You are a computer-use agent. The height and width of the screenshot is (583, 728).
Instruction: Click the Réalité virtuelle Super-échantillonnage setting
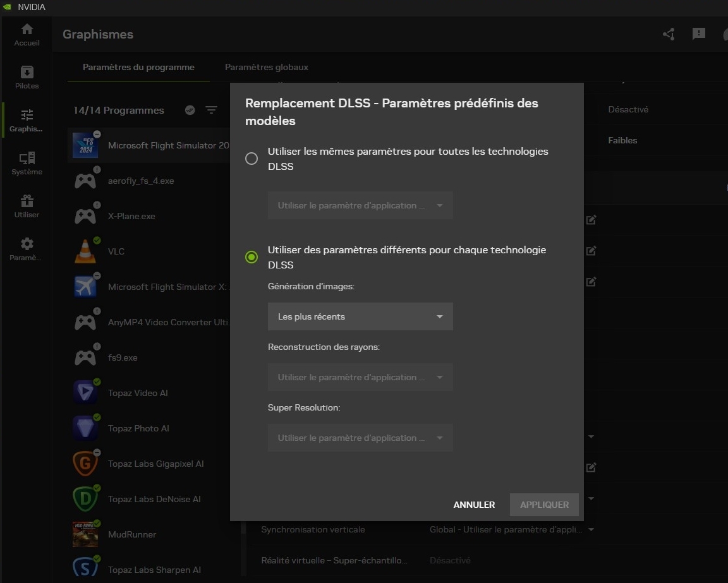point(334,561)
